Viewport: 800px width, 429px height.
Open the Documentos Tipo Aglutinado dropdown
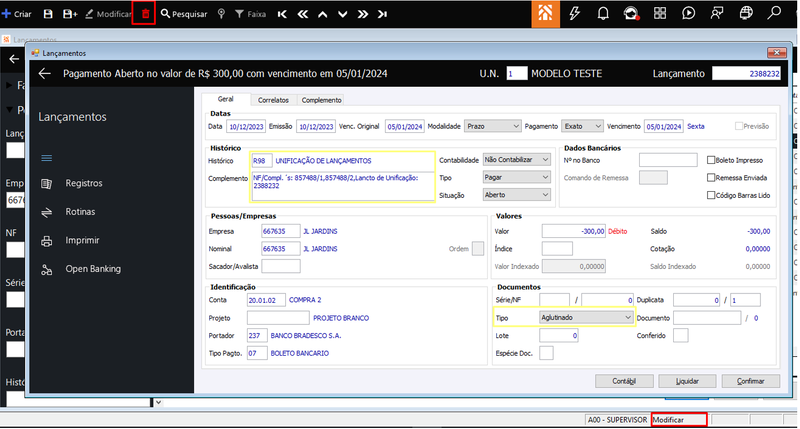point(586,317)
